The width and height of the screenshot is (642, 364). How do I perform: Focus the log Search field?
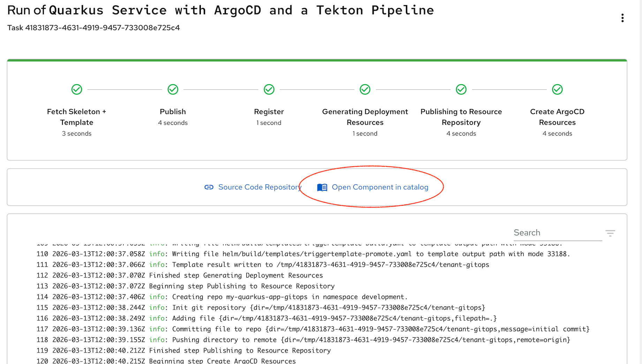pos(557,233)
